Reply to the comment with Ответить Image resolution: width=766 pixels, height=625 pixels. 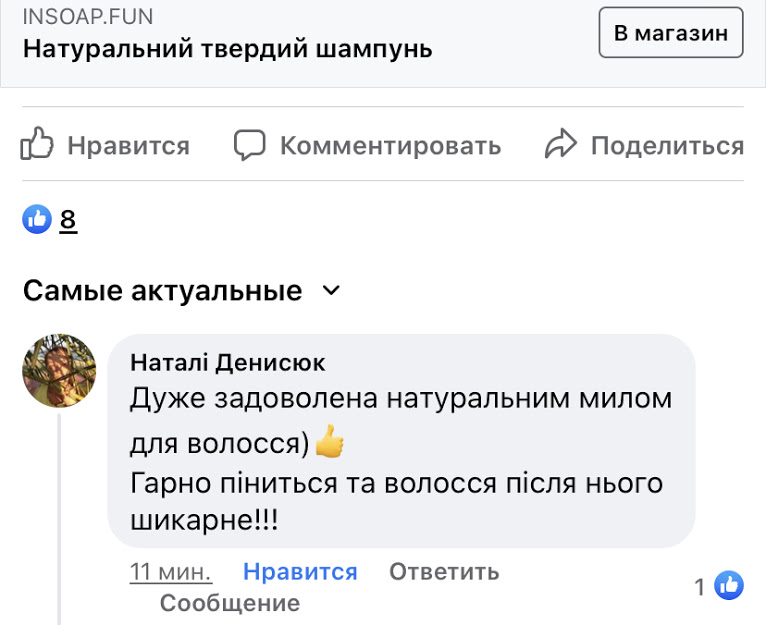[444, 572]
